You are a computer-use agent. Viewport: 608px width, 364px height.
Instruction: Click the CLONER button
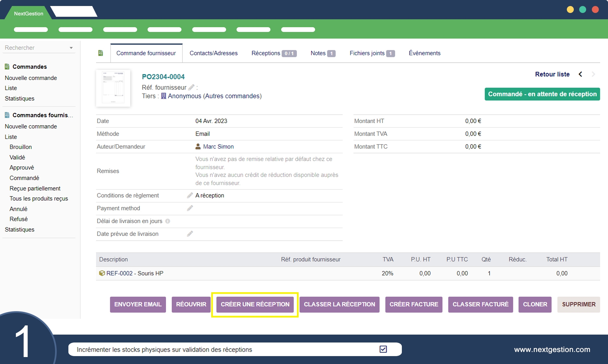pos(535,304)
